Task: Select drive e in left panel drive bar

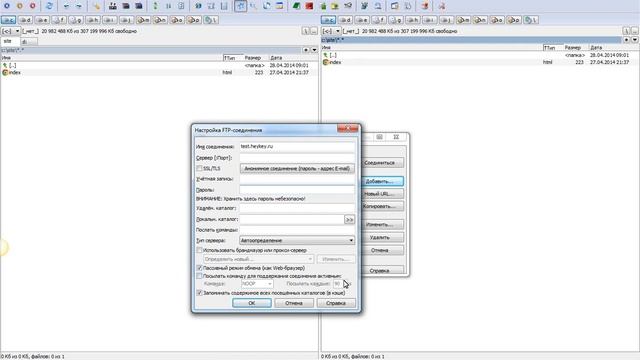Action: 42,20
